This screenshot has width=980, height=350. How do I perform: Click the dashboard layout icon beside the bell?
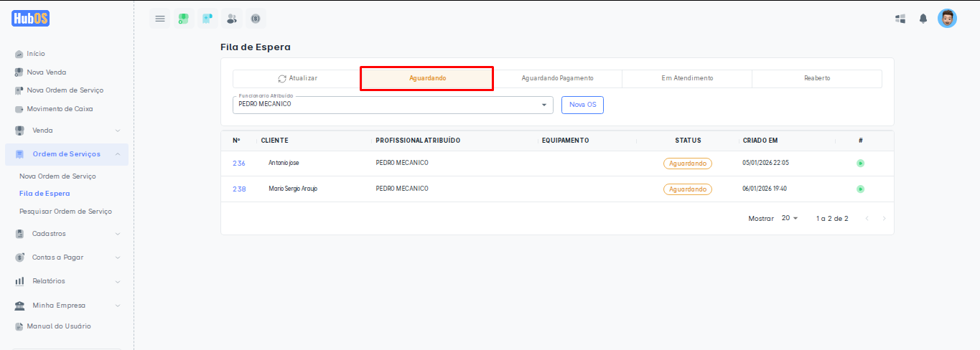click(x=900, y=19)
